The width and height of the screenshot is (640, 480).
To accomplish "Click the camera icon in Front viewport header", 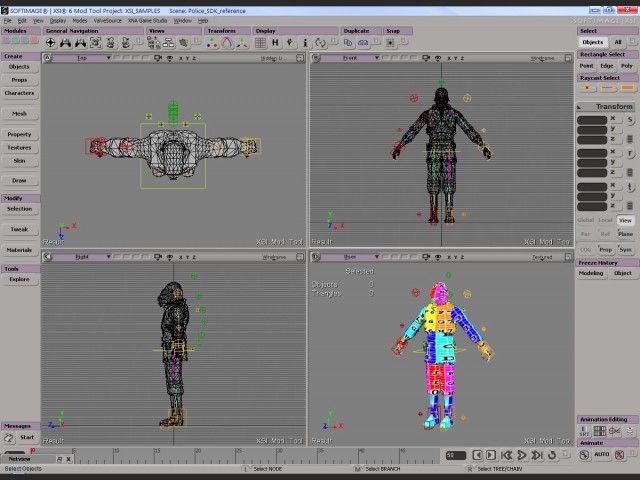I will pyautogui.click(x=426, y=58).
